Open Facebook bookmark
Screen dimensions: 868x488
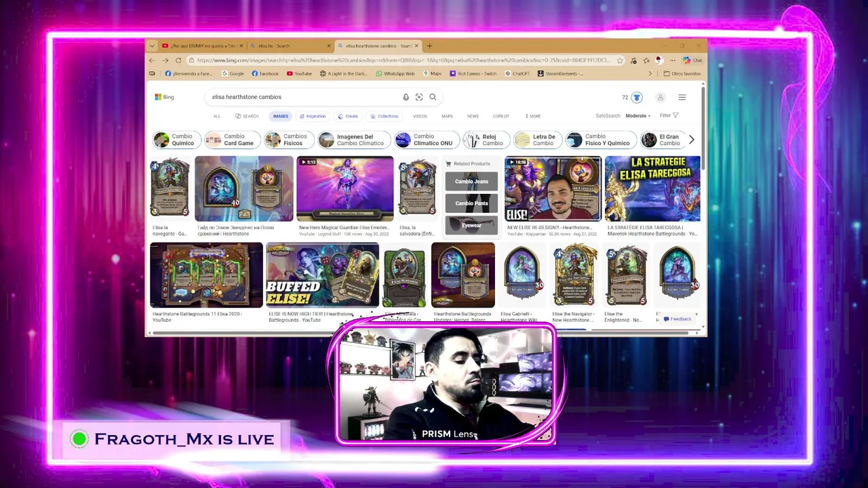click(x=265, y=74)
